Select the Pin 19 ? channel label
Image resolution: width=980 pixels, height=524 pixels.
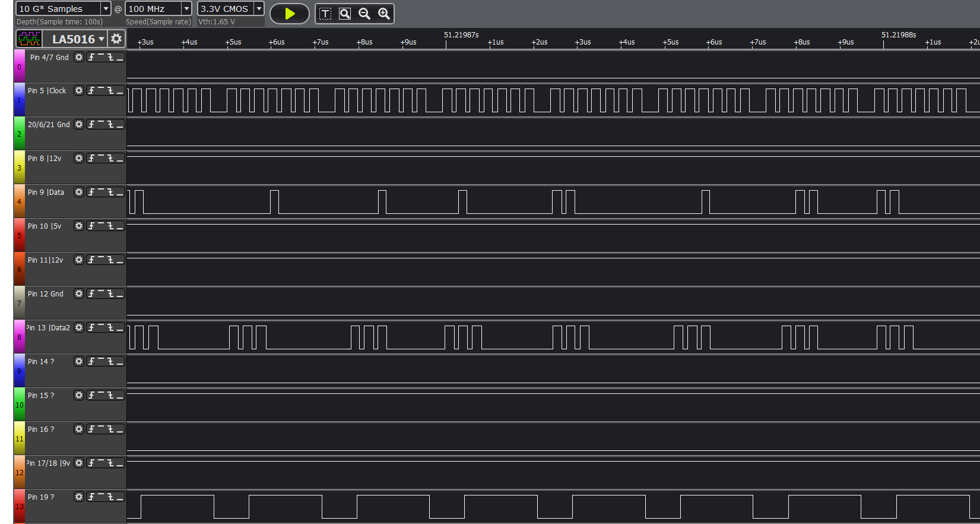point(41,497)
